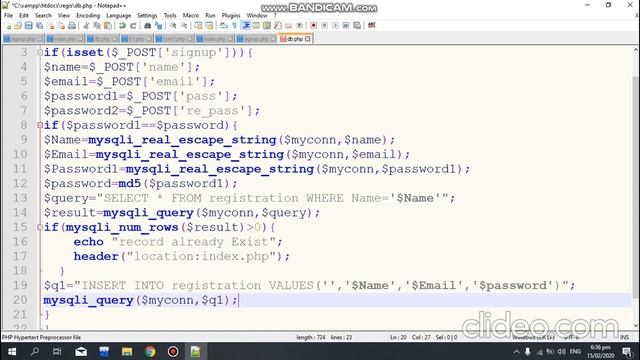Open the Plugins menu

[x=231, y=16]
